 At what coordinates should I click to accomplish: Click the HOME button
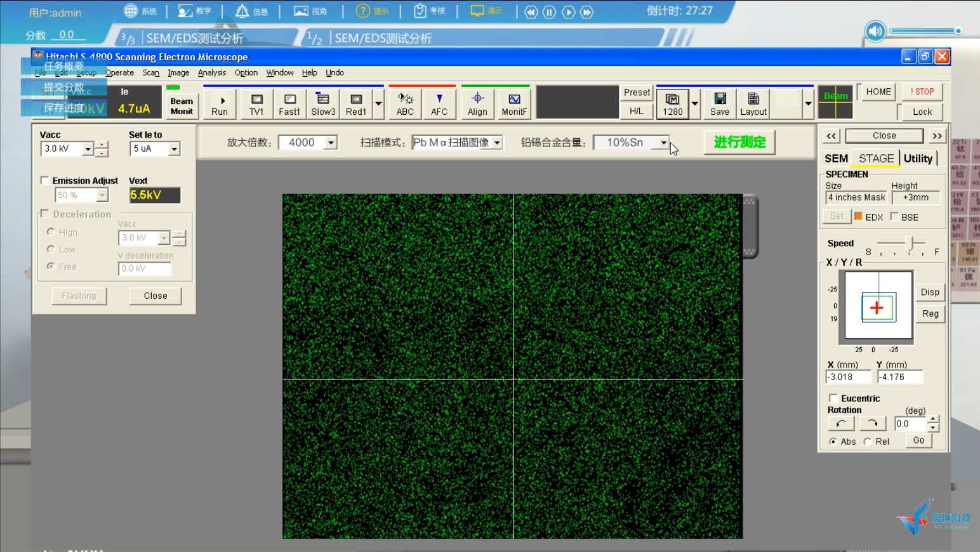coord(878,92)
